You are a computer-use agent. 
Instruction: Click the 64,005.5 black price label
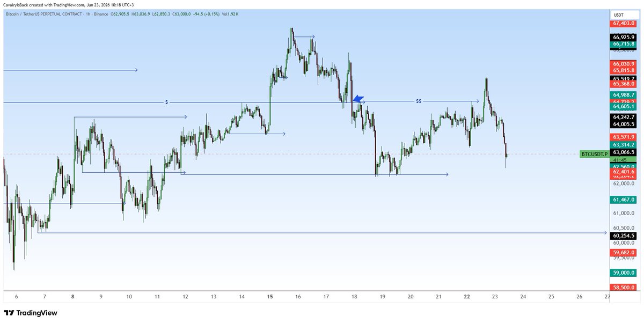624,124
